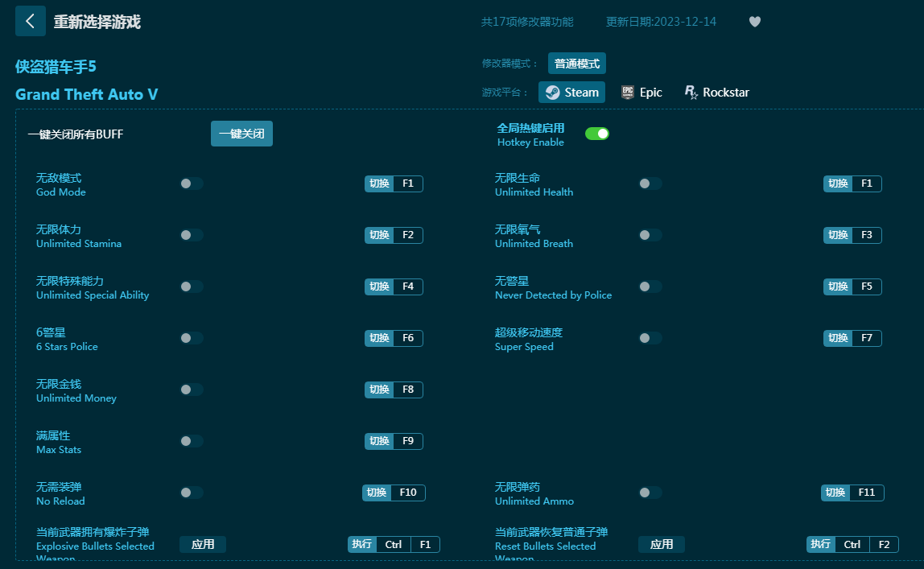Click the F9 key field for Max Stats
The image size is (924, 569).
pyautogui.click(x=408, y=441)
